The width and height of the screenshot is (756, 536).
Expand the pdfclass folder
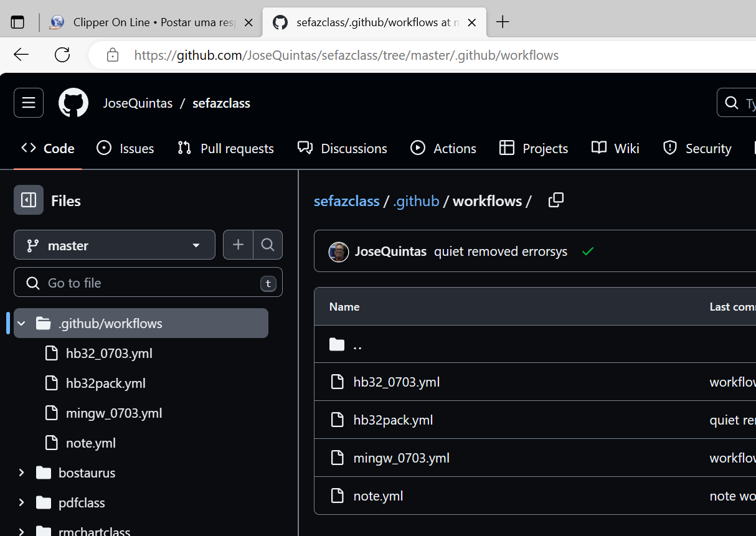[x=22, y=502]
